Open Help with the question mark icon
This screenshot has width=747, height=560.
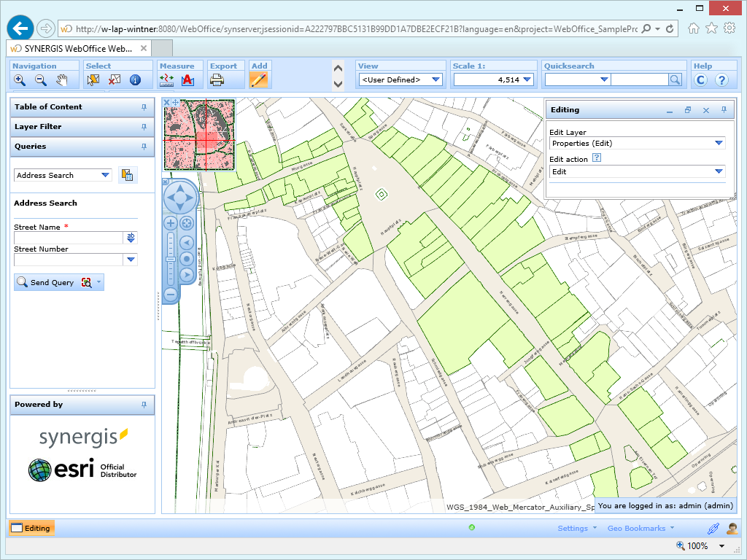[721, 80]
